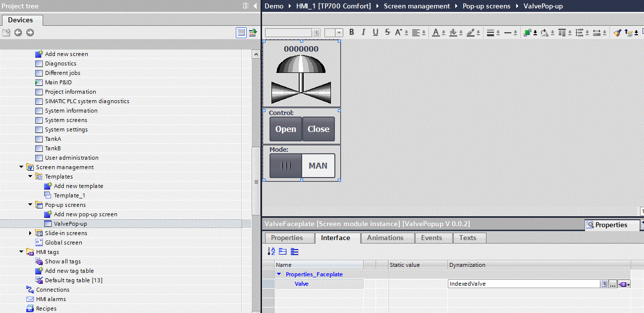Open the font name list selector

click(x=316, y=33)
